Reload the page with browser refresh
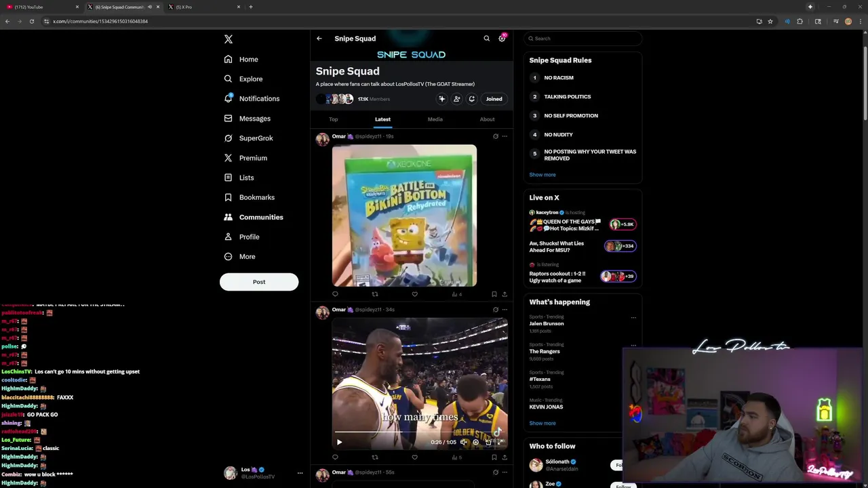Image resolution: width=868 pixels, height=488 pixels. [x=32, y=21]
